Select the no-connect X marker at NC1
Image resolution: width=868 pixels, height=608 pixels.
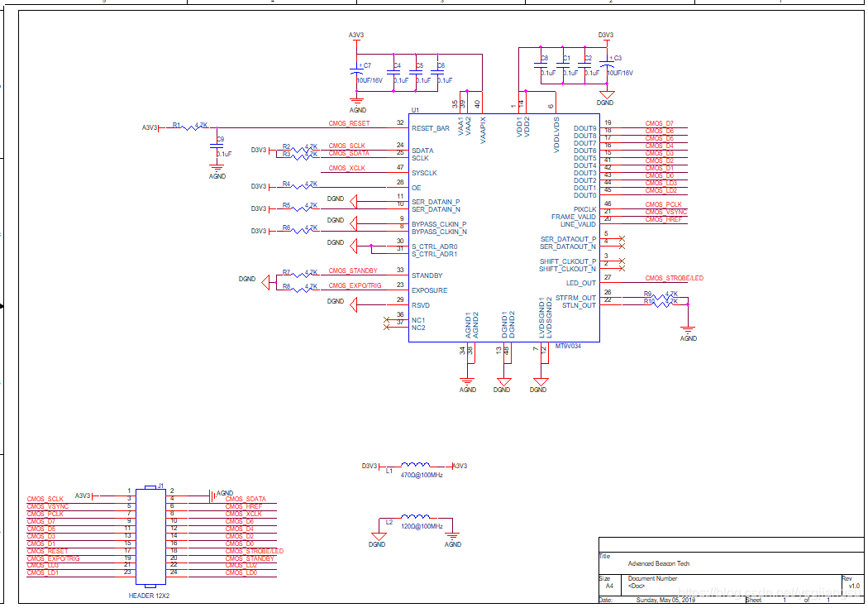pyautogui.click(x=388, y=318)
